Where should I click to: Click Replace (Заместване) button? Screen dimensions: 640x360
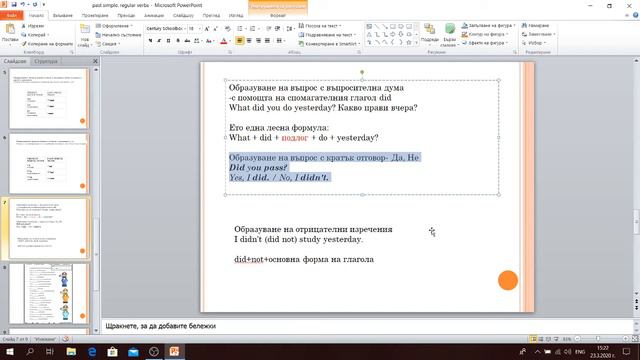tap(538, 34)
